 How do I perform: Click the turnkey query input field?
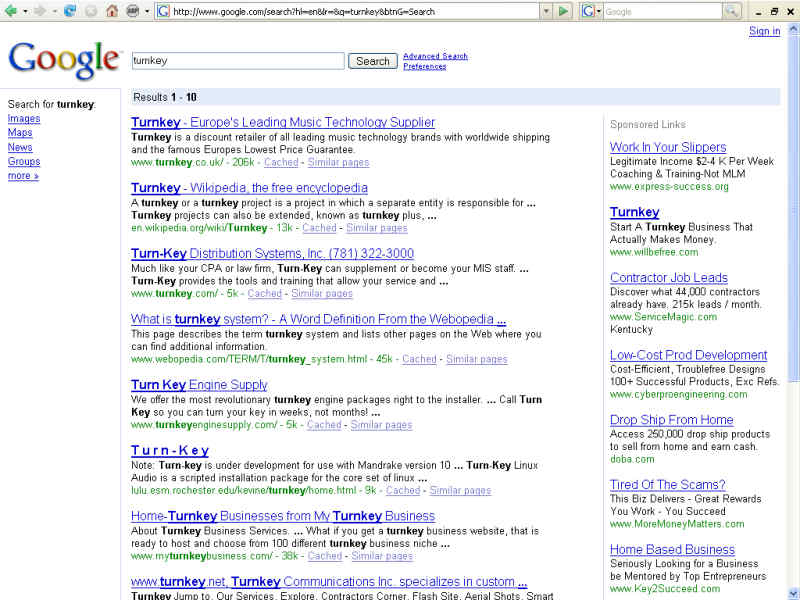click(x=238, y=61)
